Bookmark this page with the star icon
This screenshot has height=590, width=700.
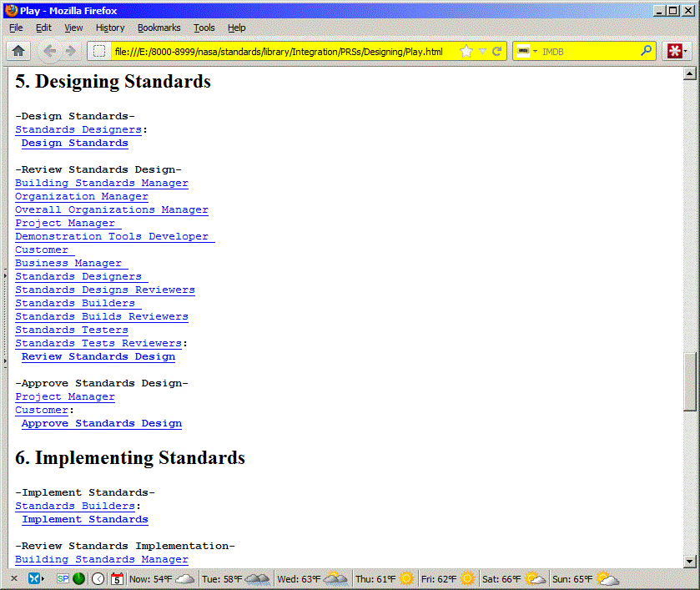tap(466, 52)
